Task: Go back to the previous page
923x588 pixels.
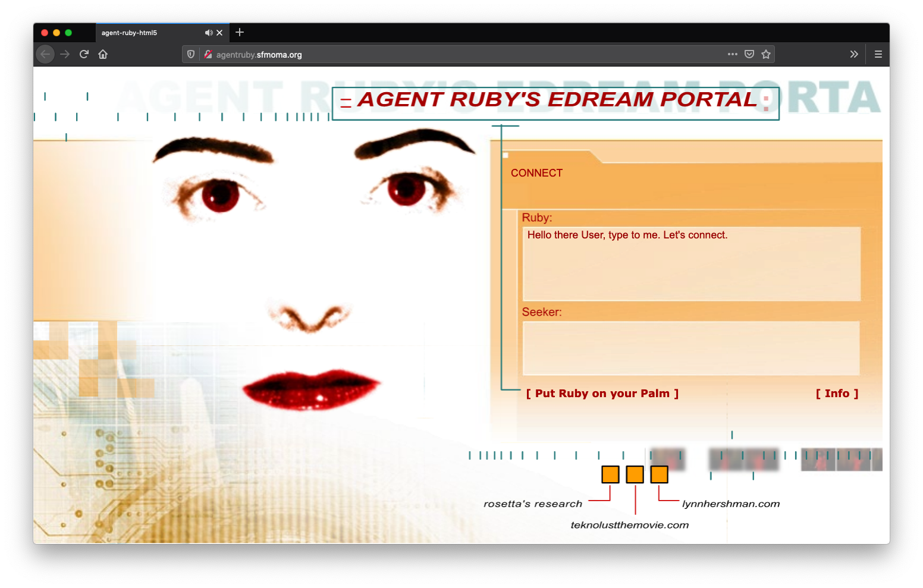Action: (46, 54)
